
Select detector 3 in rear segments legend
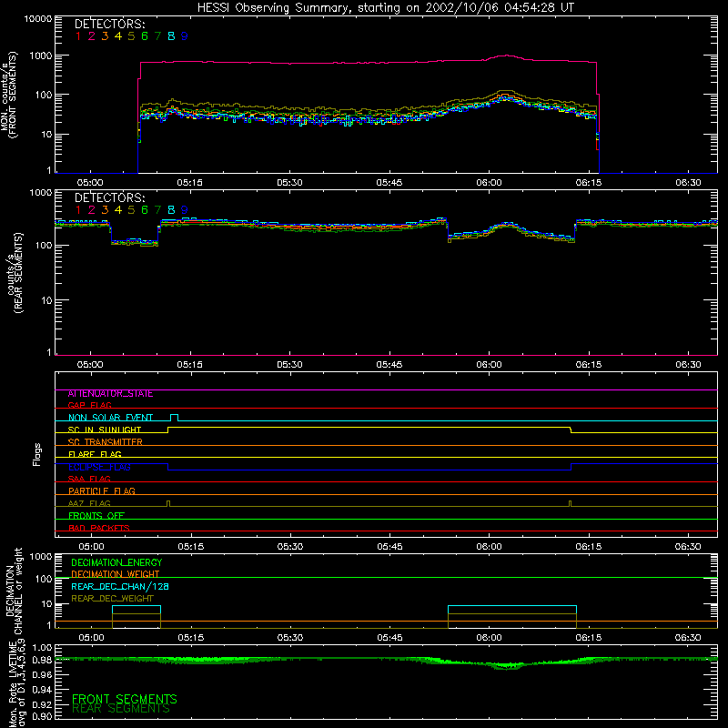click(105, 210)
